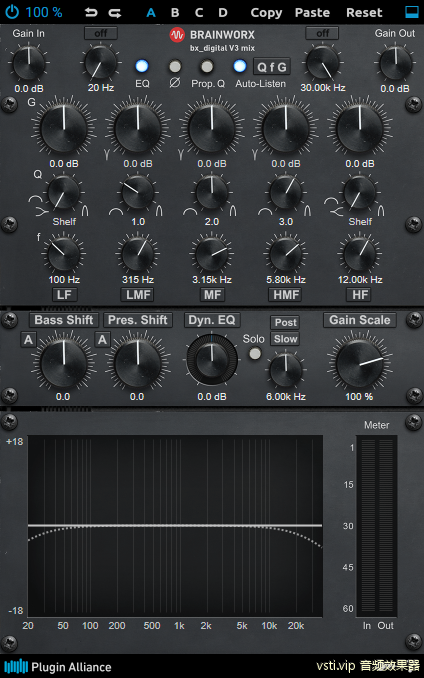Click the blue keyboard panel icon
The height and width of the screenshot is (678, 424).
click(411, 12)
